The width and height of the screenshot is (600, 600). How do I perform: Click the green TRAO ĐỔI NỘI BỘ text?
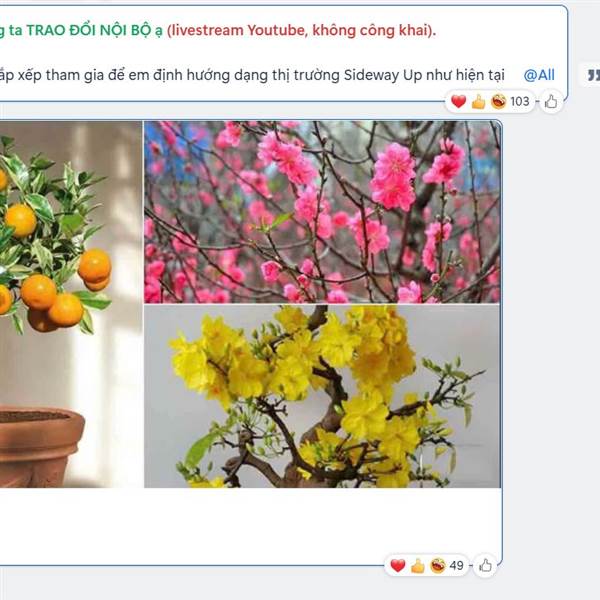[x=95, y=30]
